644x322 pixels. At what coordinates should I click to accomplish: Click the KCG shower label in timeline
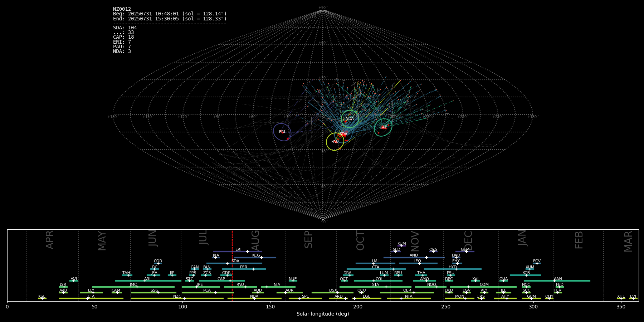tap(256, 255)
